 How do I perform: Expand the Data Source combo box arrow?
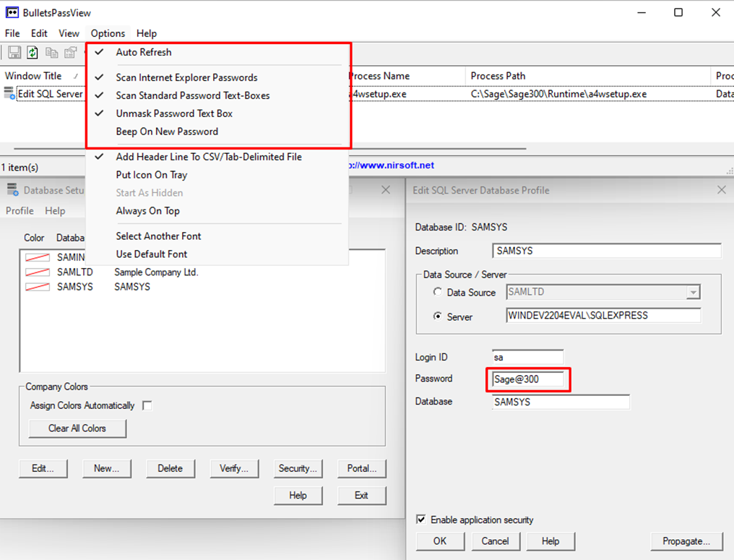coord(694,293)
